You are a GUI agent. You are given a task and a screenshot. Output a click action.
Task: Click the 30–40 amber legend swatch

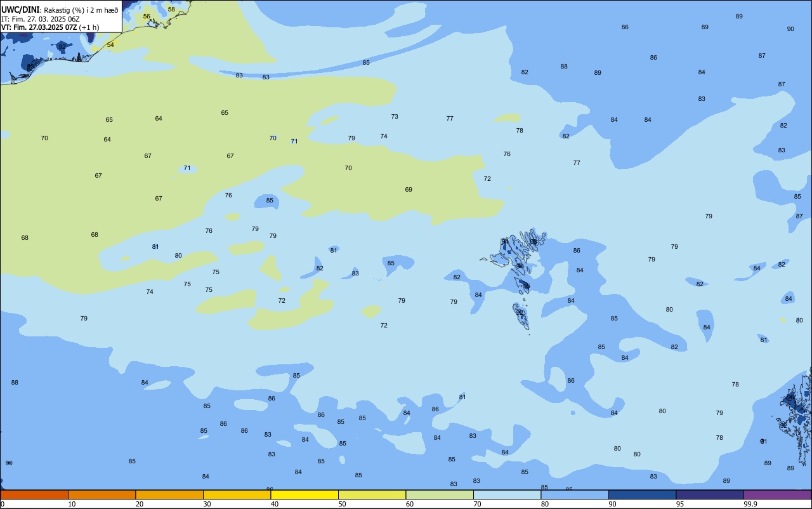237,494
